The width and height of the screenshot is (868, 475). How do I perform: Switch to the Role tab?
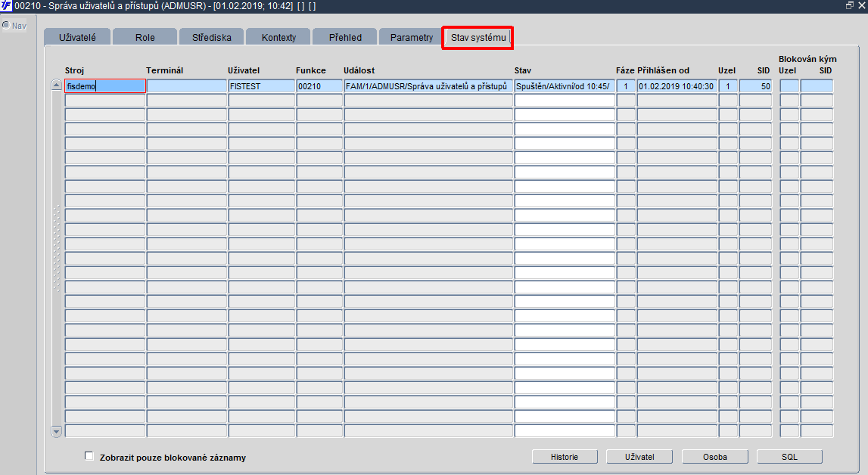coord(145,37)
